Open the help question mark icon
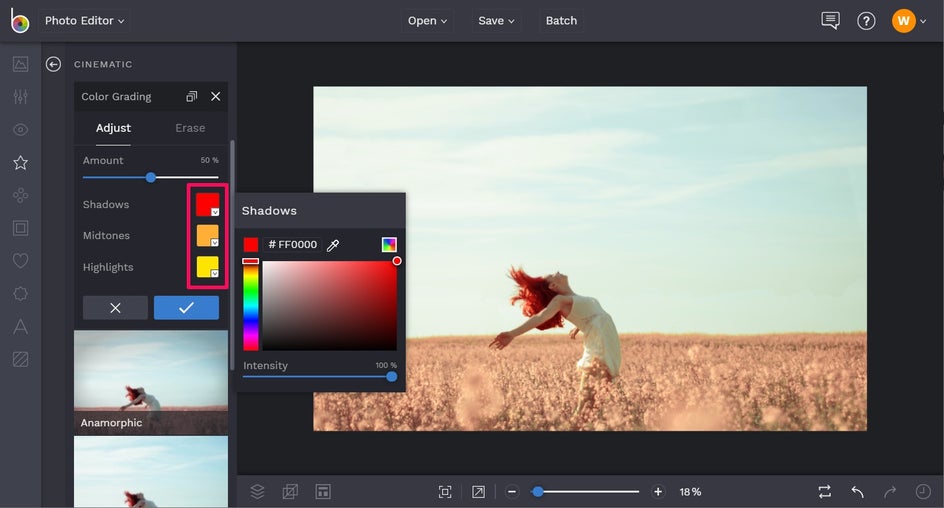Screen dimensions: 944x508 (x=866, y=21)
